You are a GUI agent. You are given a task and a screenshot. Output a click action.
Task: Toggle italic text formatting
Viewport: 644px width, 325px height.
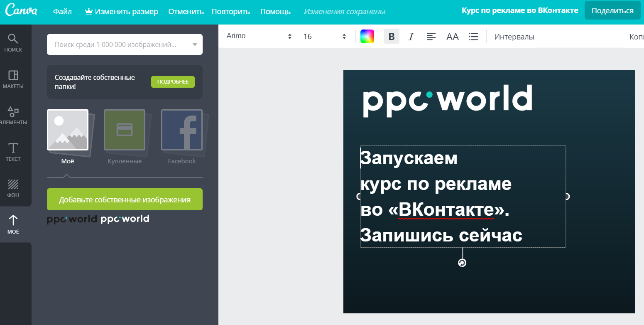(x=411, y=37)
